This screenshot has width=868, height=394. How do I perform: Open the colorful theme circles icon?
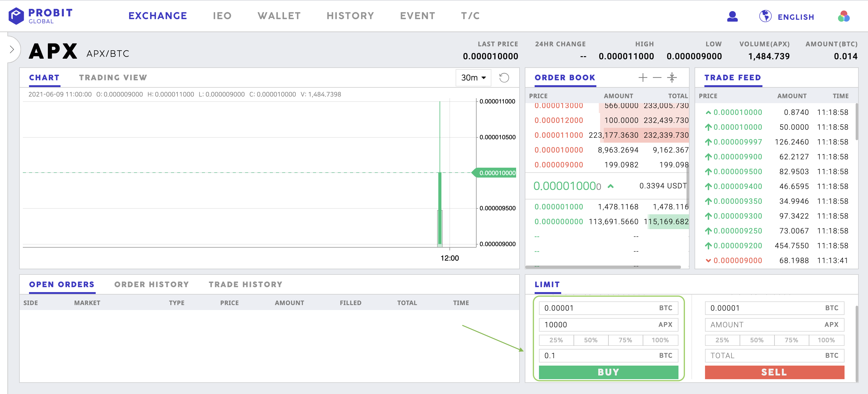point(843,16)
